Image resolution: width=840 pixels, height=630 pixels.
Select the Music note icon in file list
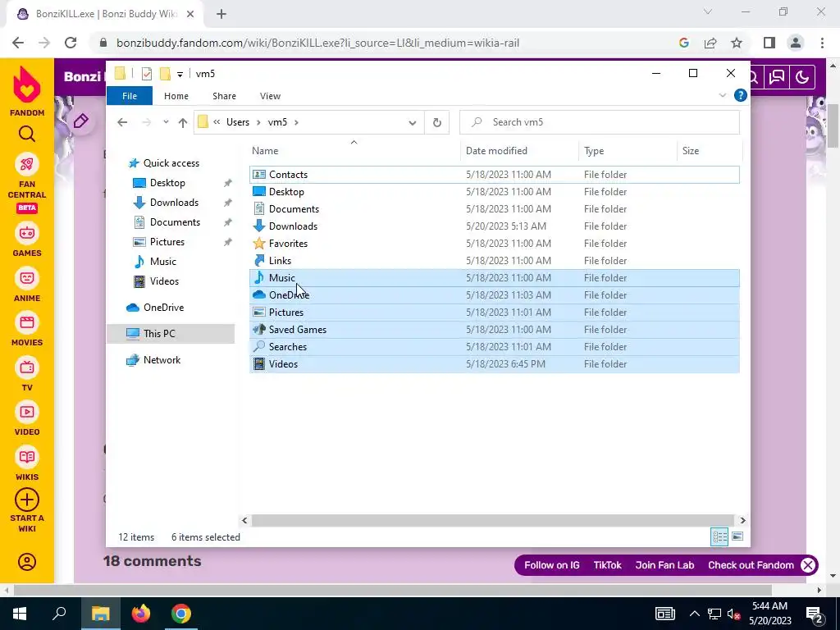tap(258, 277)
